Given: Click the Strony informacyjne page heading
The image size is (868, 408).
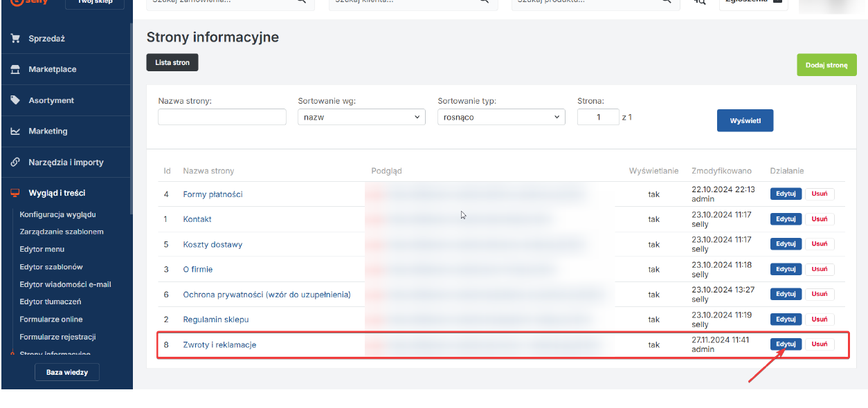Looking at the screenshot, I should pyautogui.click(x=213, y=37).
